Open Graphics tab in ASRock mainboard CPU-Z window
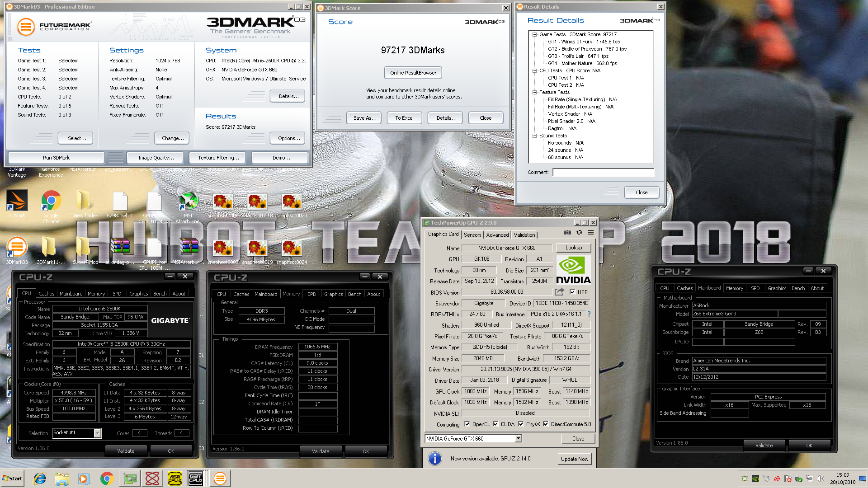 (777, 288)
